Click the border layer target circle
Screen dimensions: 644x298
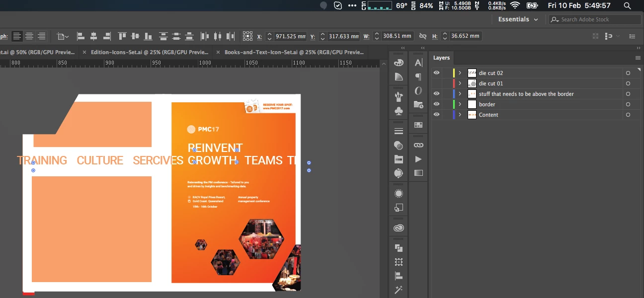tap(628, 104)
